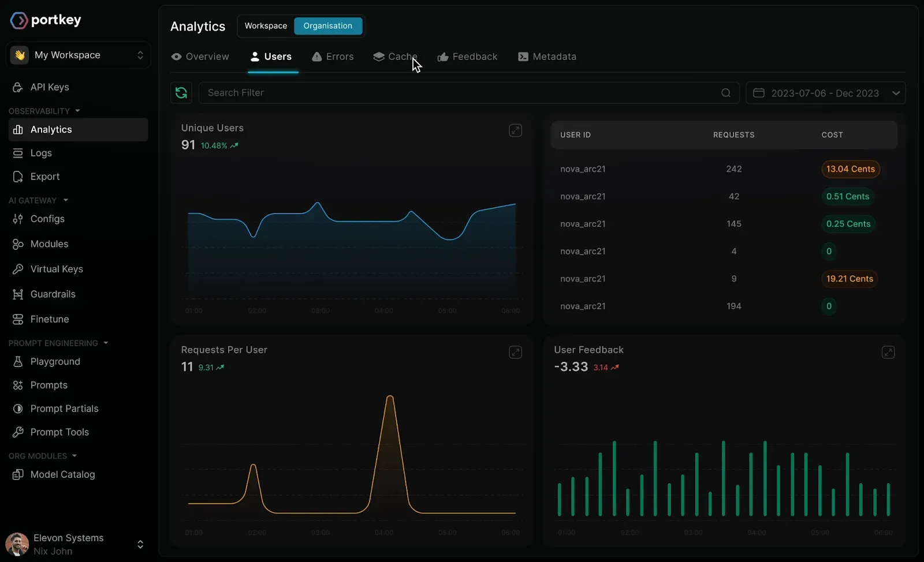Switch to Workspace view
This screenshot has height=562, width=924.
pos(266,26)
